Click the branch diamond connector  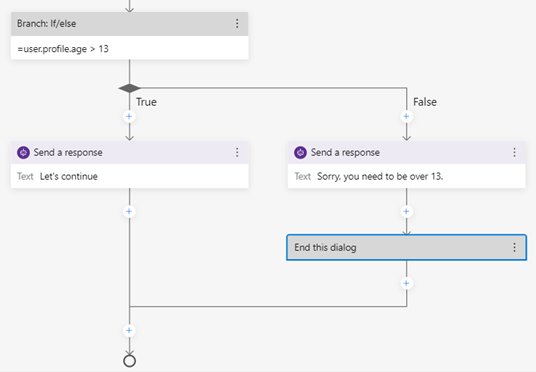click(x=130, y=88)
